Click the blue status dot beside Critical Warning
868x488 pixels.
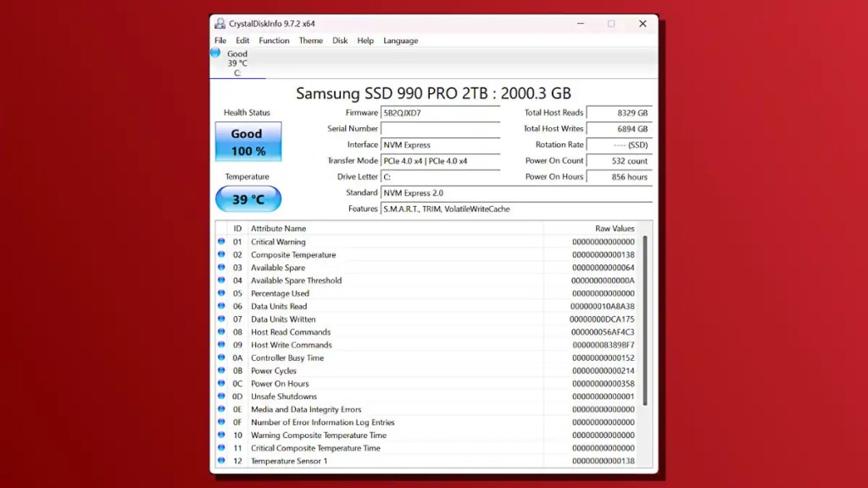coord(221,241)
